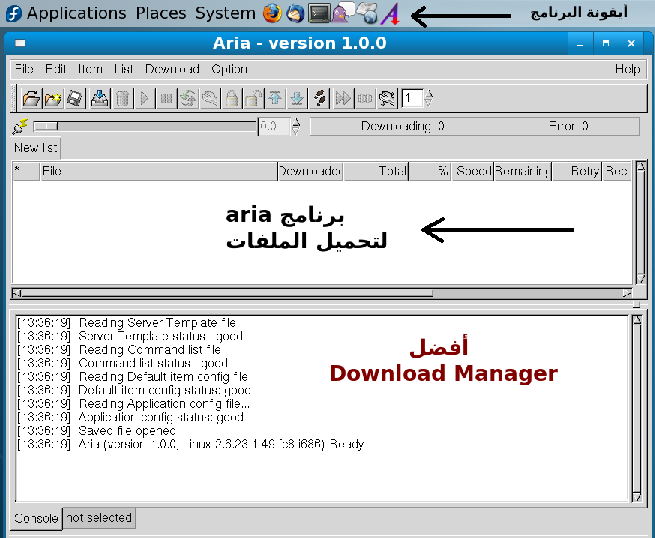Sort by the Downloaded column header
655x538 pixels.
pos(310,171)
